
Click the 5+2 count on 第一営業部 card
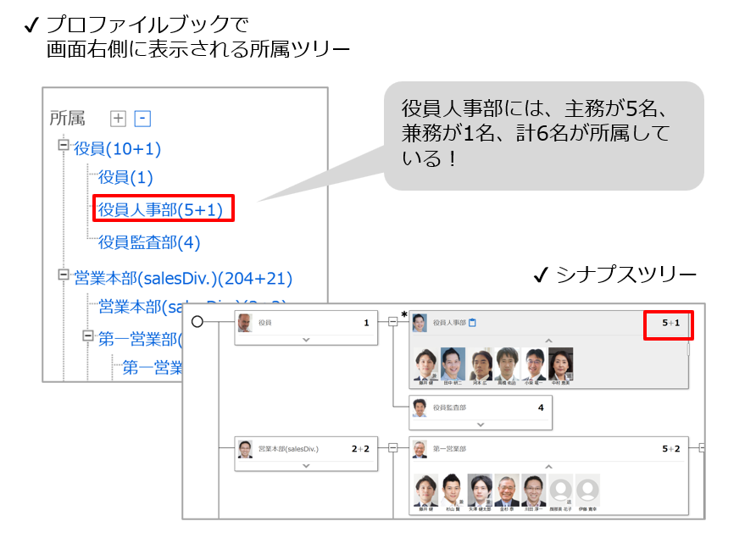671,449
